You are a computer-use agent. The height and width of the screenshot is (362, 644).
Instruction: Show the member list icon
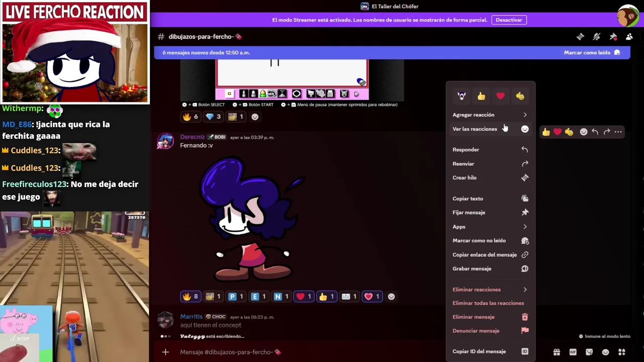[x=629, y=37]
